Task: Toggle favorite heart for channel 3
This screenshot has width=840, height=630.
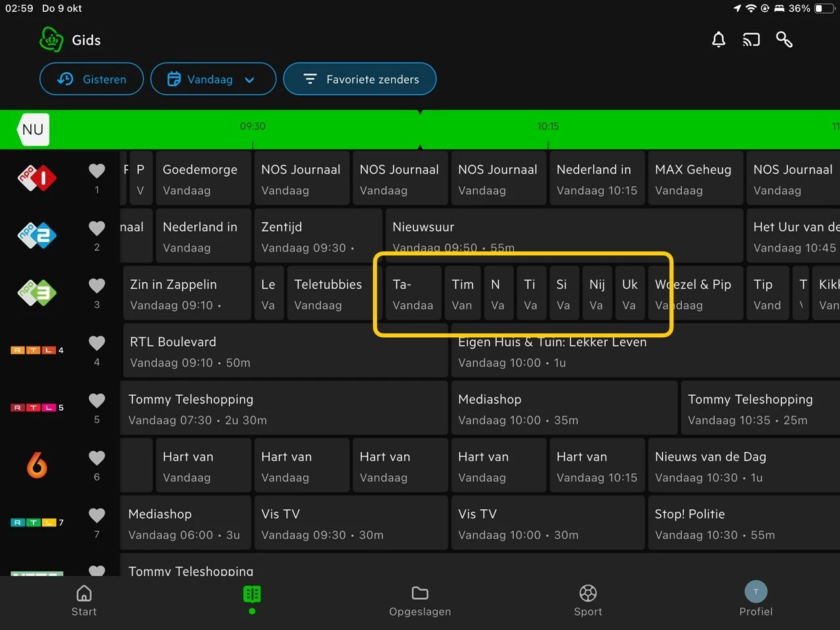Action: click(96, 285)
